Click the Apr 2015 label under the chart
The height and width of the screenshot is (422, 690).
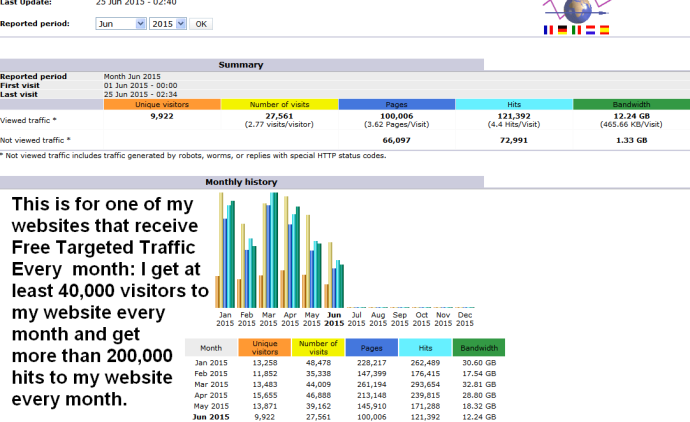point(290,319)
